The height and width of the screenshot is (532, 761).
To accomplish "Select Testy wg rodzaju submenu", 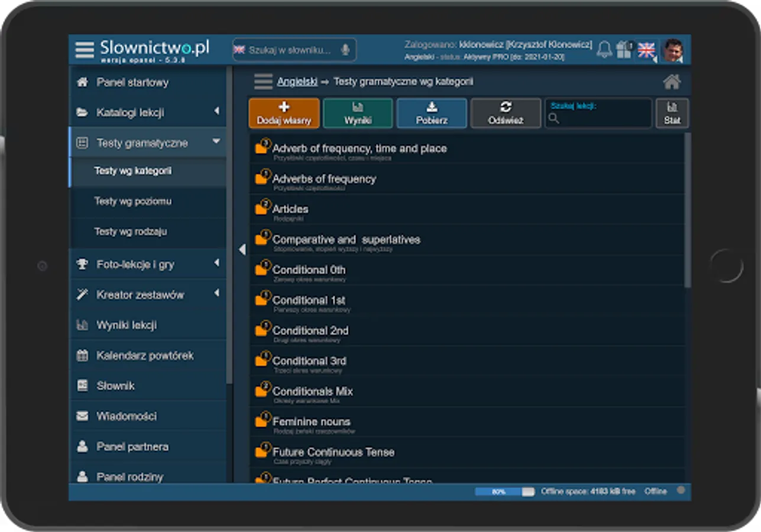I will tap(147, 232).
